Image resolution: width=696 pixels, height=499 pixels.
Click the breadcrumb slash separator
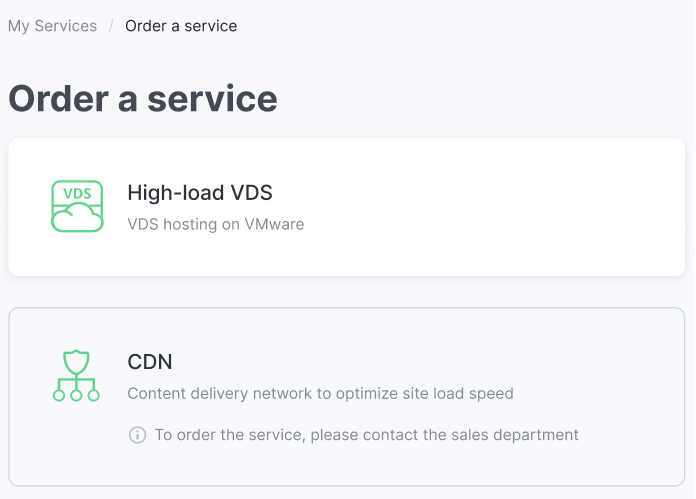click(x=111, y=26)
